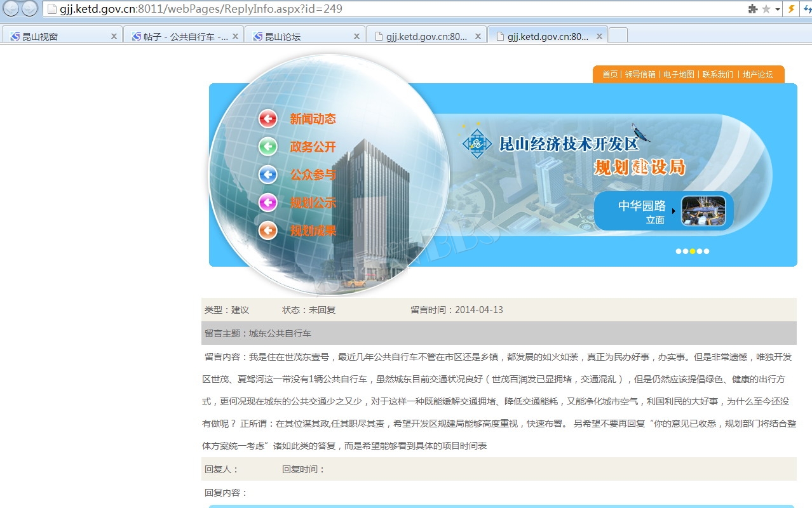Click the 回复内容： label
This screenshot has height=508, width=812.
coord(226,493)
